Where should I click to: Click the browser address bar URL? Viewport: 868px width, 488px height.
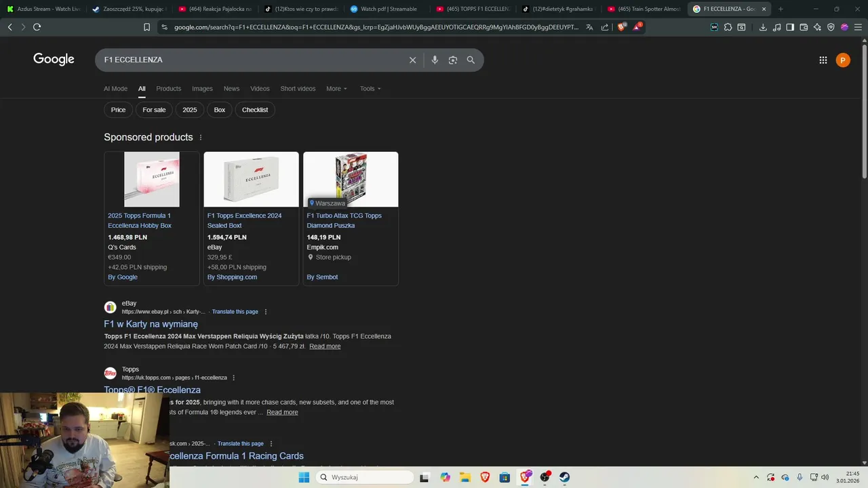376,27
